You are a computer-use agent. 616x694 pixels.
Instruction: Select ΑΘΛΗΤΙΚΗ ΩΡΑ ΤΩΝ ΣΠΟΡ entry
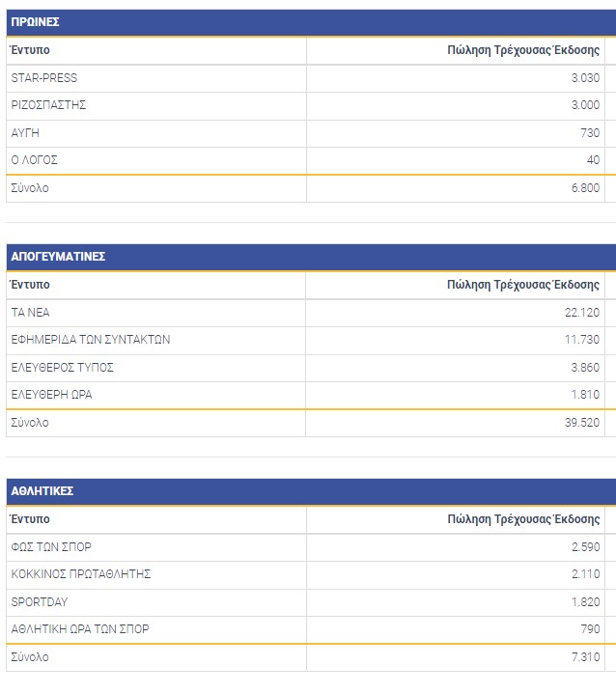(80, 629)
